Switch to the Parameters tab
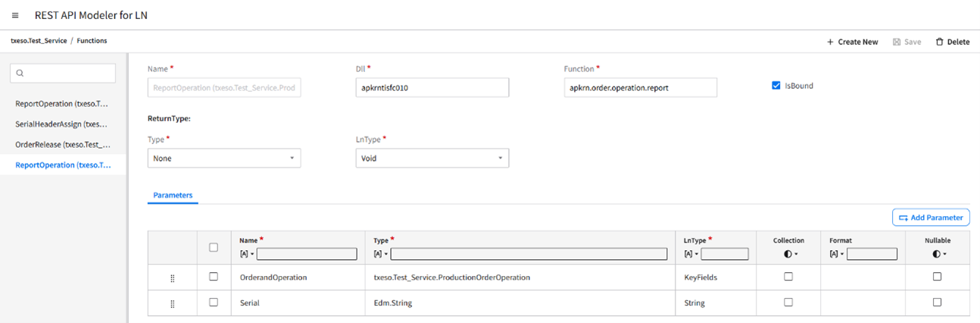This screenshot has height=323, width=980. point(173,196)
